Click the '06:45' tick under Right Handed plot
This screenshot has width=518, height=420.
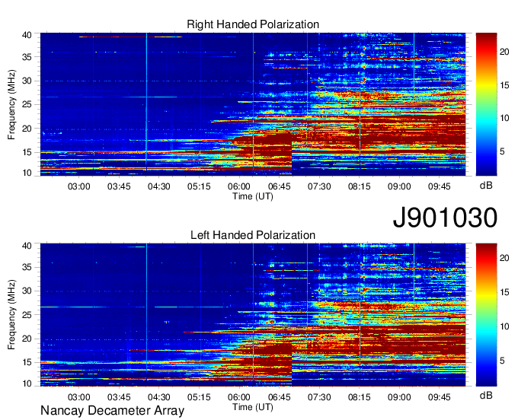point(279,186)
